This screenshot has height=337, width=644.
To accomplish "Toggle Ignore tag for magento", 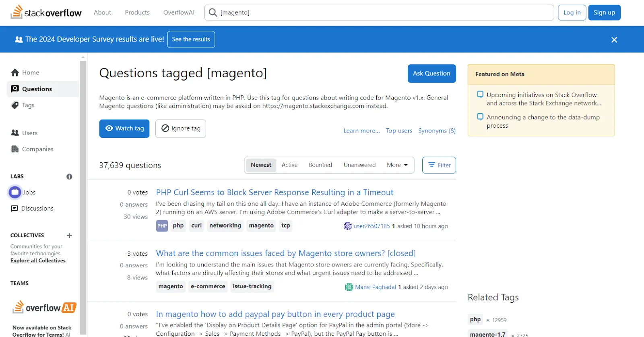I will [x=181, y=128].
